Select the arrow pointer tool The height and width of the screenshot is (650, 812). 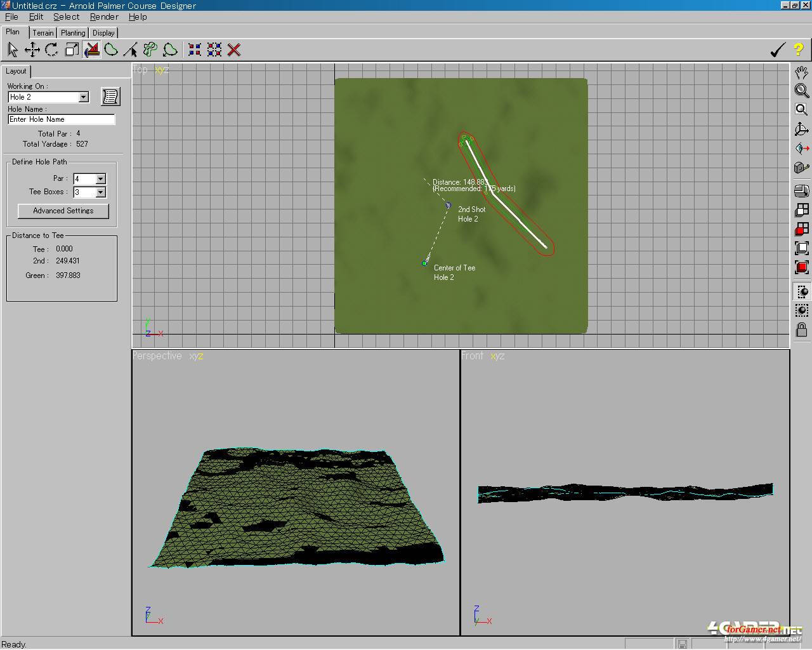click(x=12, y=50)
